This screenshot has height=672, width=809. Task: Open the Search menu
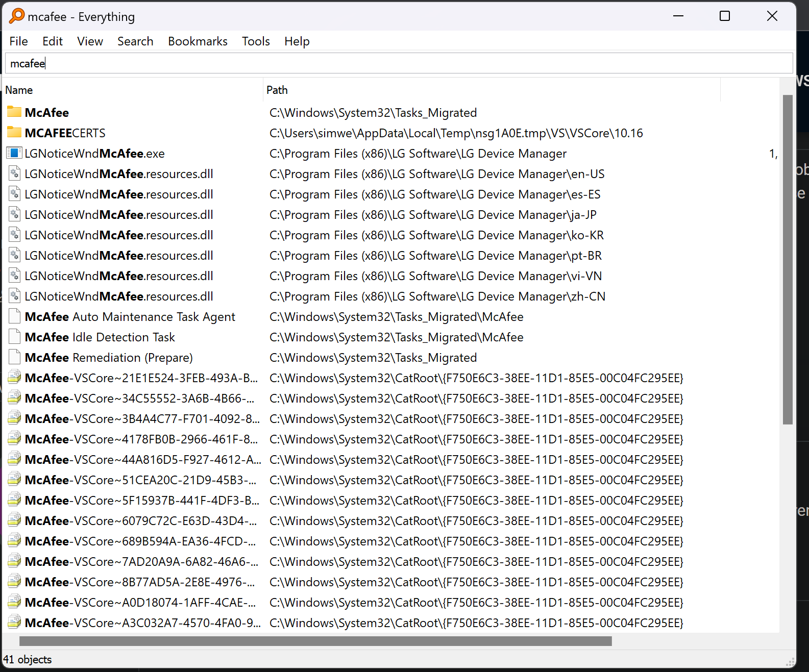click(x=135, y=41)
